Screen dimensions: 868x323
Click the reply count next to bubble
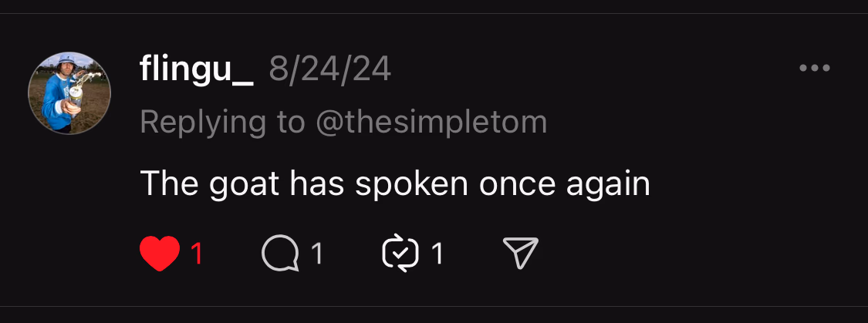[x=316, y=254]
